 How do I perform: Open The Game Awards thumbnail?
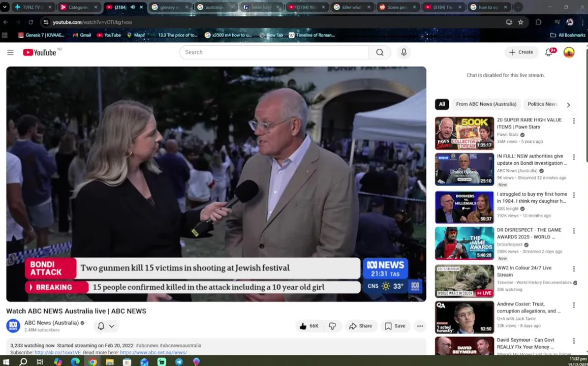coord(464,243)
